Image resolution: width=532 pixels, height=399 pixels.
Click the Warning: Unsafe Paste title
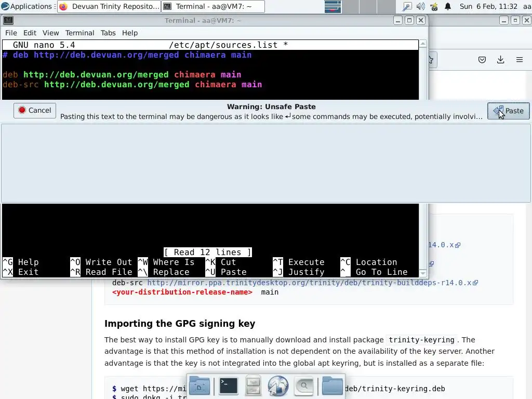point(271,107)
